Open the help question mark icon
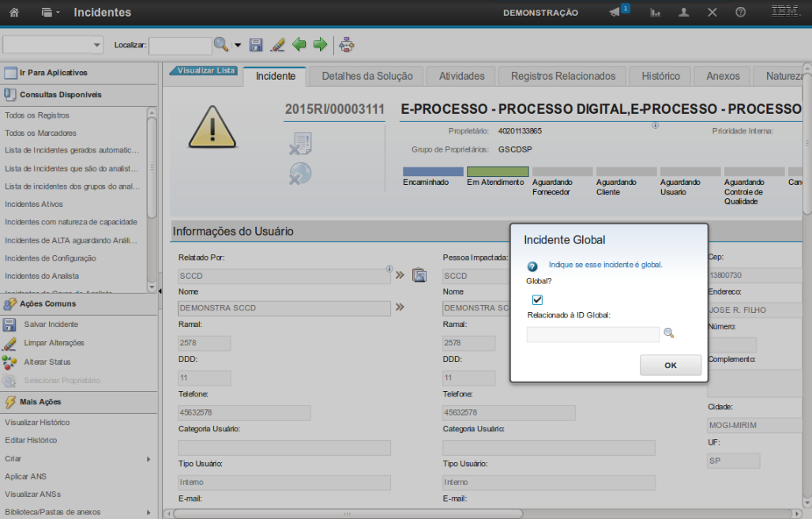Image resolution: width=812 pixels, height=519 pixels. [x=740, y=13]
